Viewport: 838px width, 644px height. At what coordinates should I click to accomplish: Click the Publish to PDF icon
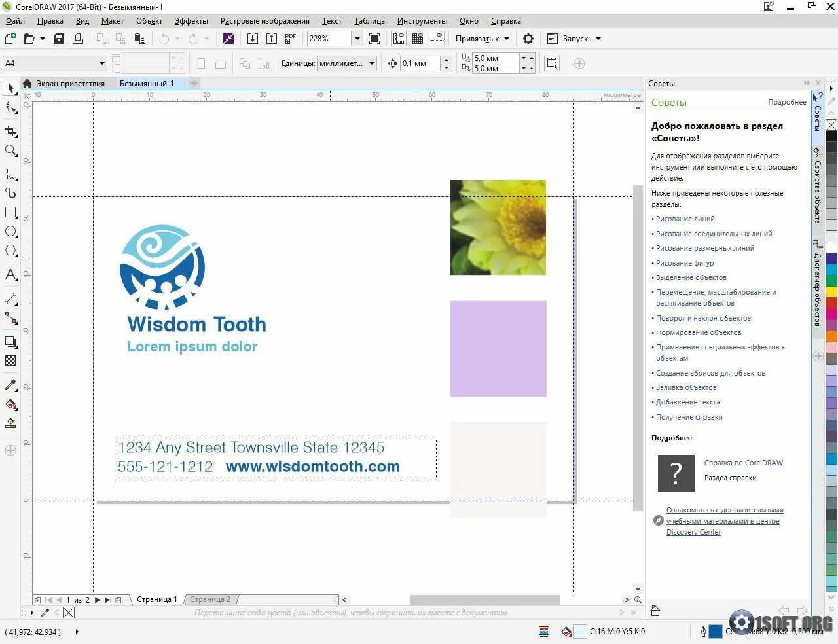coord(291,39)
